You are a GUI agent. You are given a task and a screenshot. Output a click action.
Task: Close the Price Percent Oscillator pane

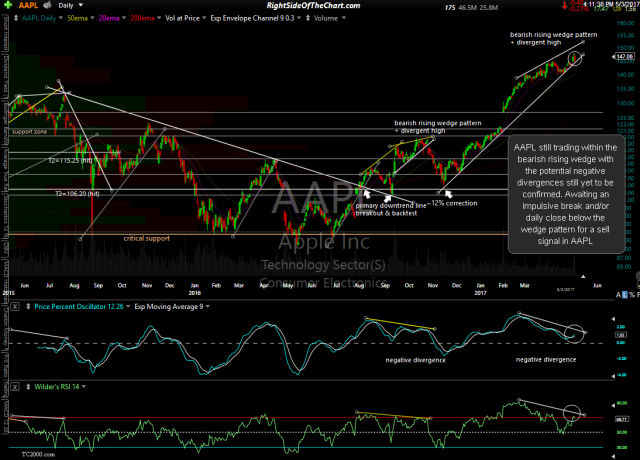pos(15,306)
